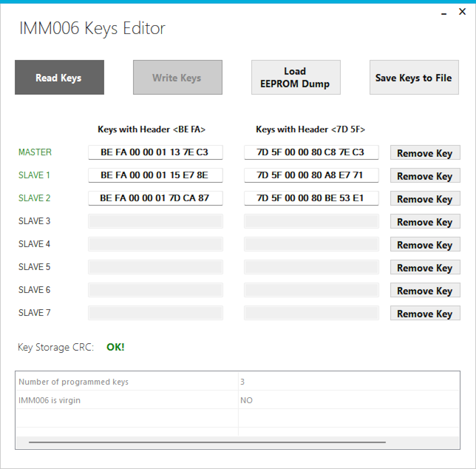Click 'Key Storage CRC:' label
This screenshot has width=476, height=469.
pyautogui.click(x=56, y=347)
